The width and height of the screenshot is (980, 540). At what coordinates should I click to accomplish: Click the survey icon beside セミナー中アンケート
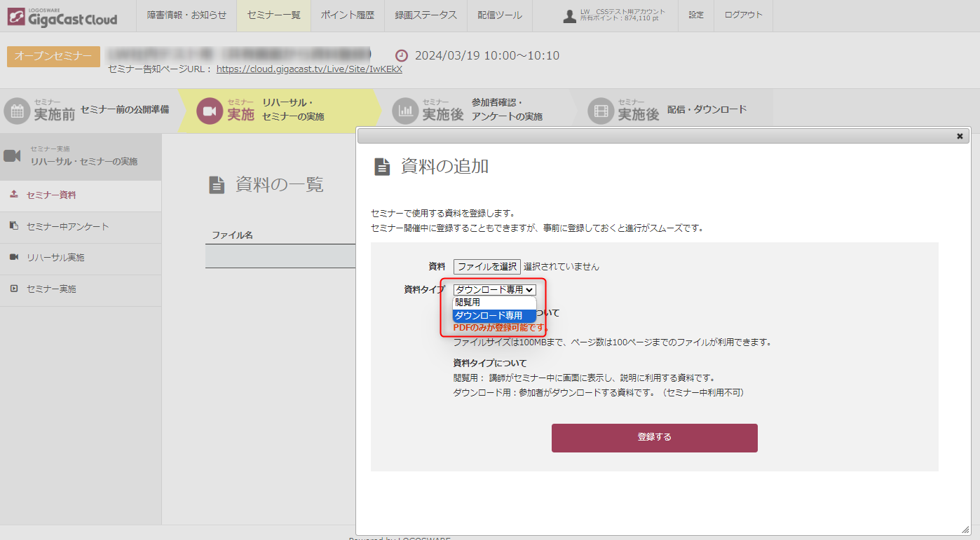coord(13,226)
